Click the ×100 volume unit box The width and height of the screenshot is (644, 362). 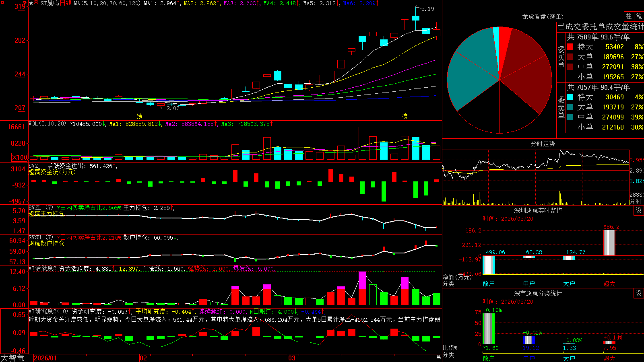pos(20,157)
